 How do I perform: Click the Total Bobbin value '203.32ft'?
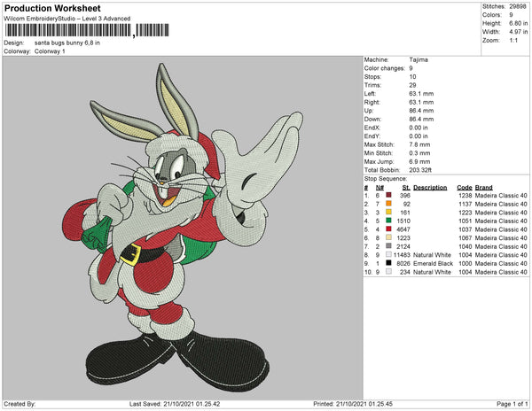(x=420, y=170)
